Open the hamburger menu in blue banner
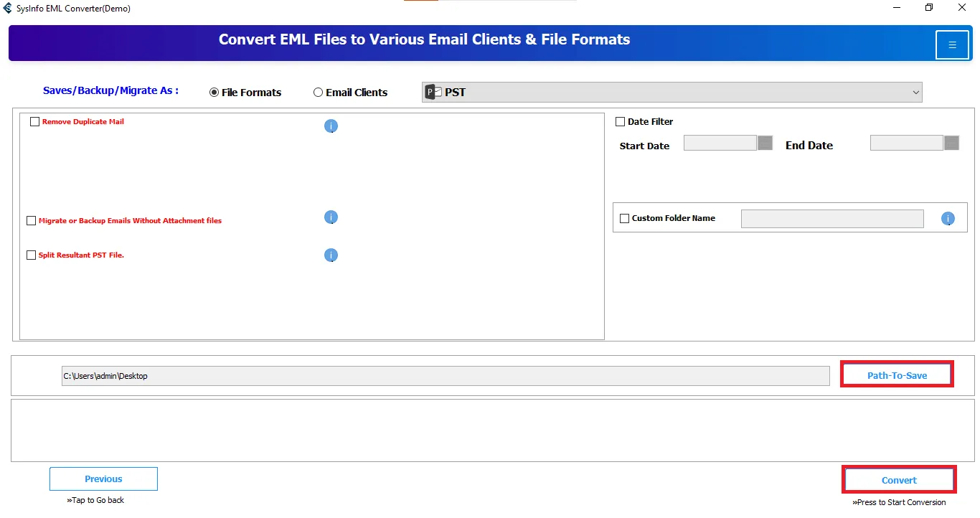Image resolution: width=980 pixels, height=518 pixels. (x=952, y=45)
